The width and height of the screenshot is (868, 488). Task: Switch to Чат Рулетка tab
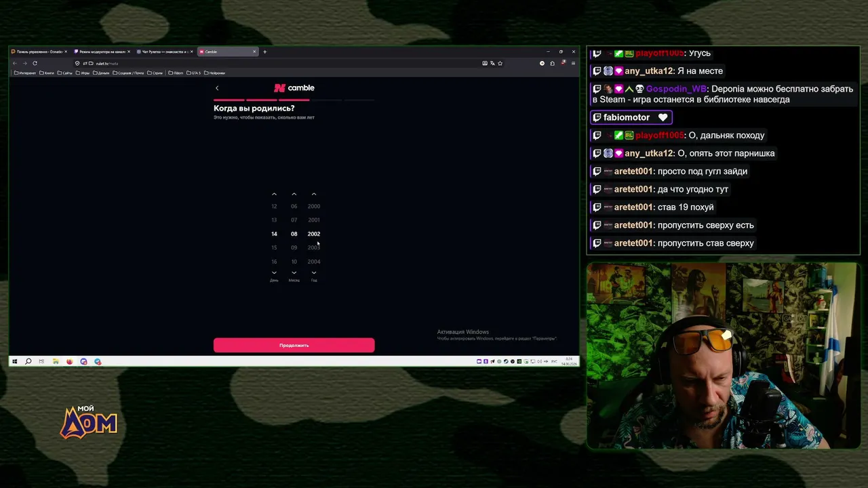164,52
